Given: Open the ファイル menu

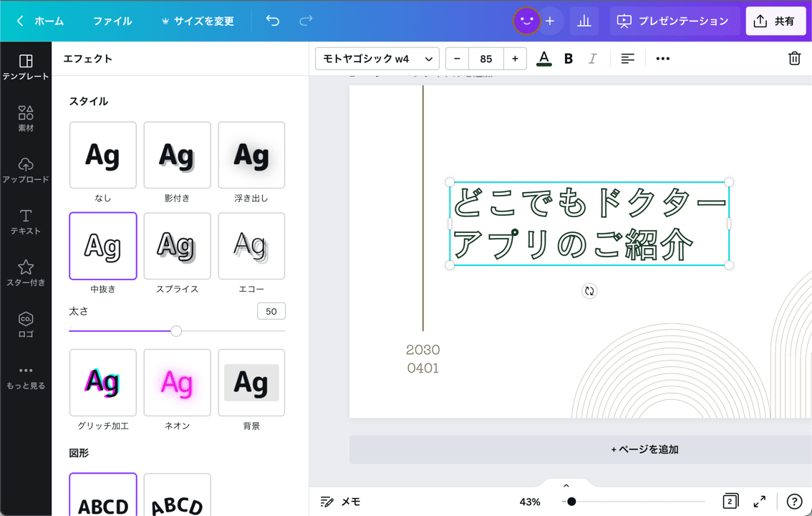Looking at the screenshot, I should click(x=112, y=21).
